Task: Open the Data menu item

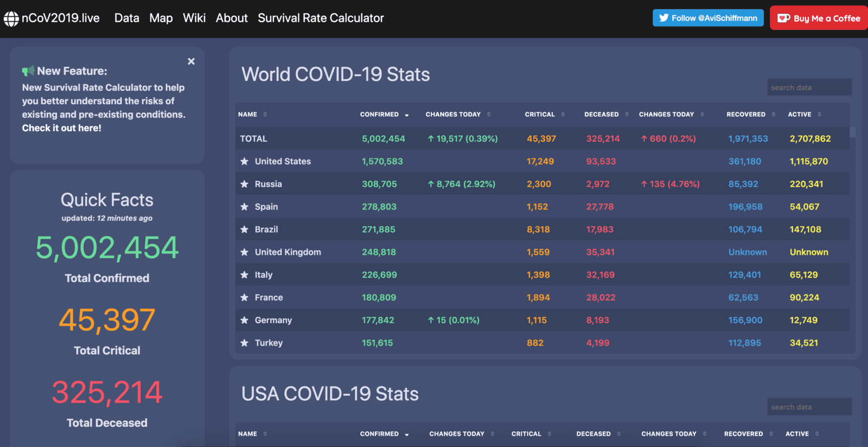Action: [x=126, y=18]
